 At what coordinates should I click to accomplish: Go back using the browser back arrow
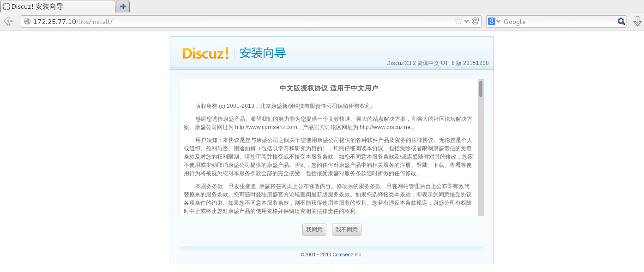tap(8, 21)
